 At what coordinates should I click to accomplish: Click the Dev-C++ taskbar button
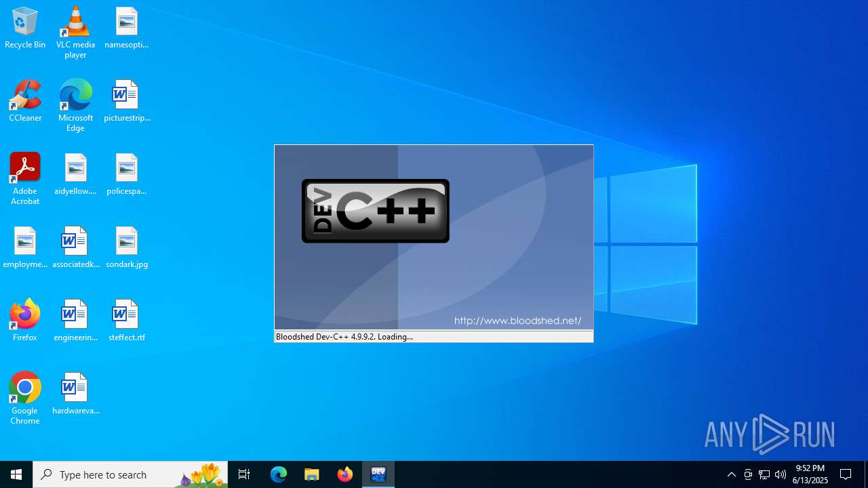(x=378, y=474)
